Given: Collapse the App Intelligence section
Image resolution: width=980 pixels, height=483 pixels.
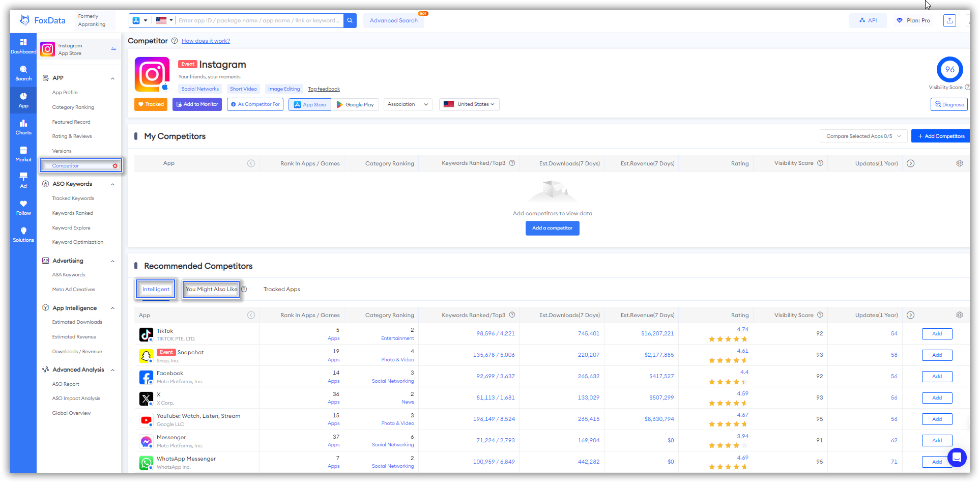Looking at the screenshot, I should 112,308.
